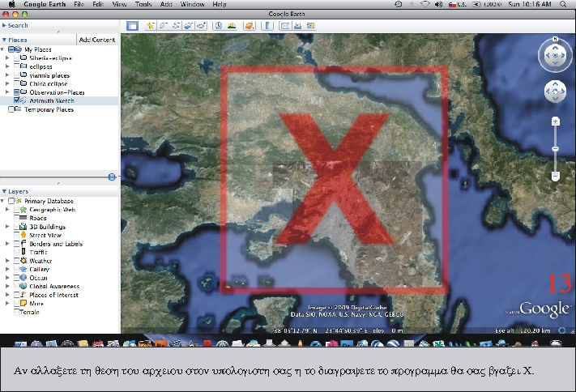Click the Wi-Fi status icon
Image resolution: width=576 pixels, height=392 pixels.
[x=425, y=4]
